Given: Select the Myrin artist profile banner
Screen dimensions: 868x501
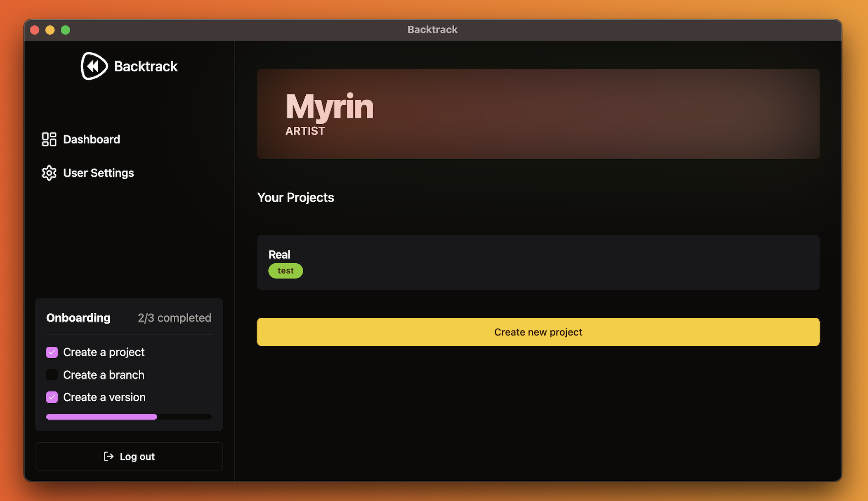Looking at the screenshot, I should 538,113.
